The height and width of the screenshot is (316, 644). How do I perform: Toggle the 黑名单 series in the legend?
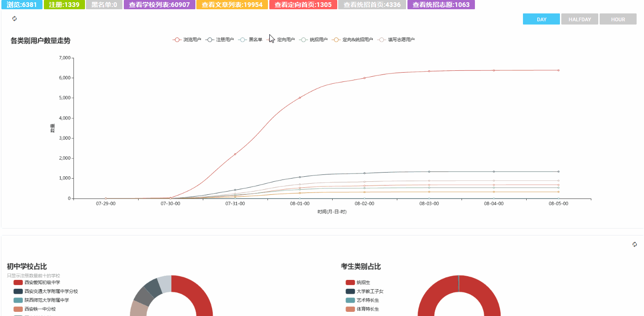click(x=250, y=40)
